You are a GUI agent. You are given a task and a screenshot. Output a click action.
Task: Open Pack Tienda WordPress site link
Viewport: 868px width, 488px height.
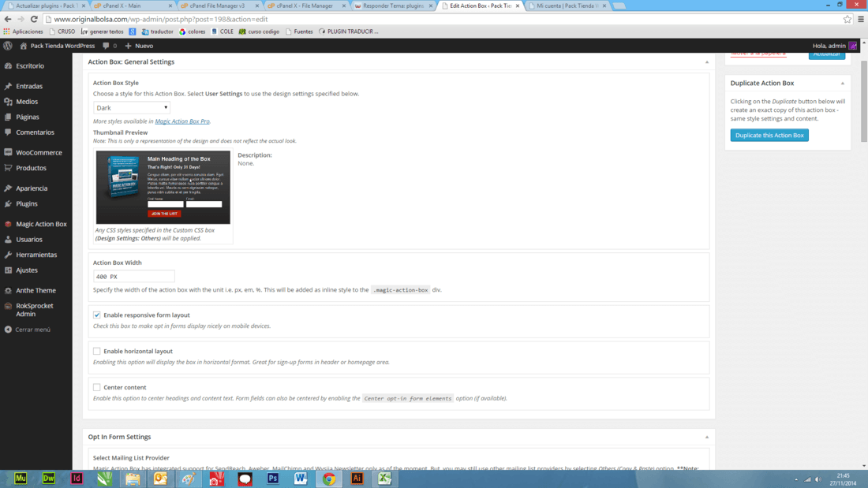(57, 46)
